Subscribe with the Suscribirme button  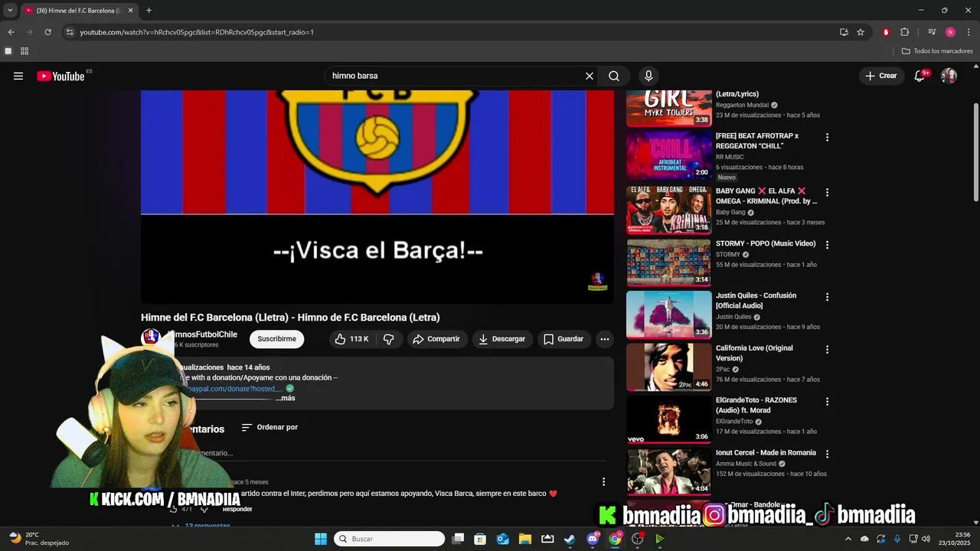click(x=276, y=339)
